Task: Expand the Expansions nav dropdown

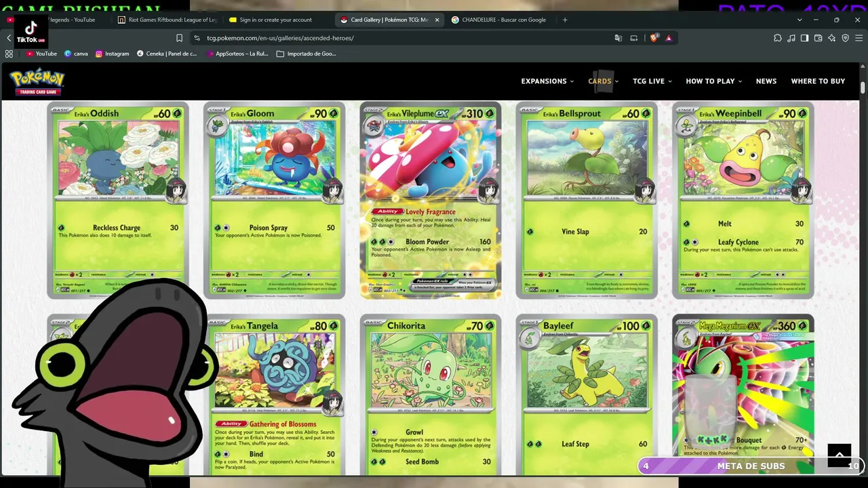Action: 547,81
